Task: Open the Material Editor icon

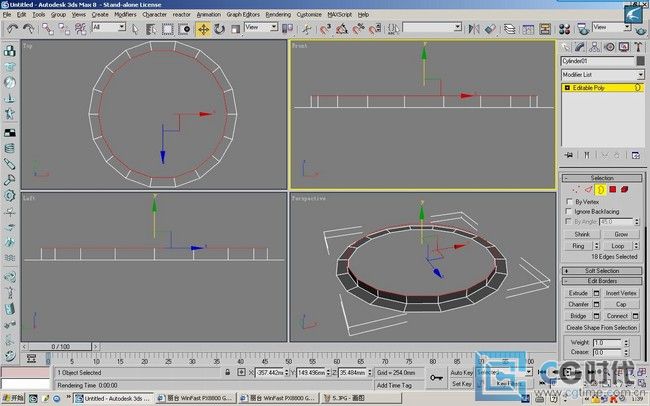Action: (564, 29)
